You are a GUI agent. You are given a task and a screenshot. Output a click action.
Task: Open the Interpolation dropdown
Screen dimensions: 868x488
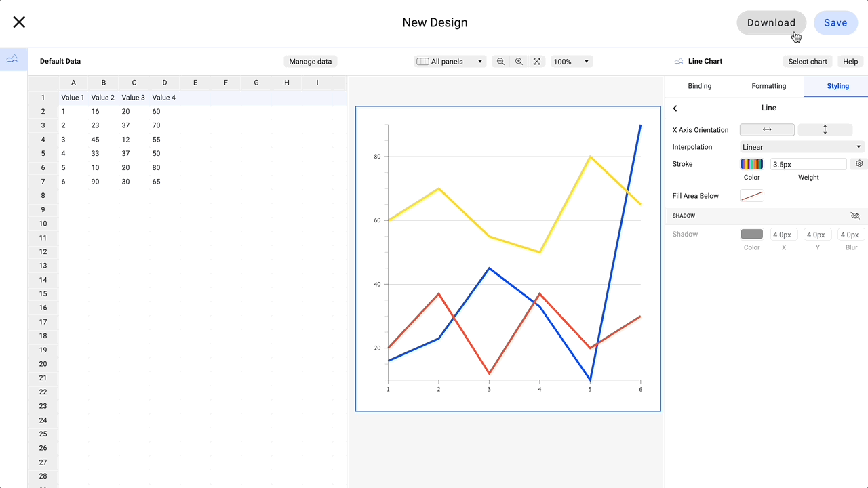click(802, 147)
